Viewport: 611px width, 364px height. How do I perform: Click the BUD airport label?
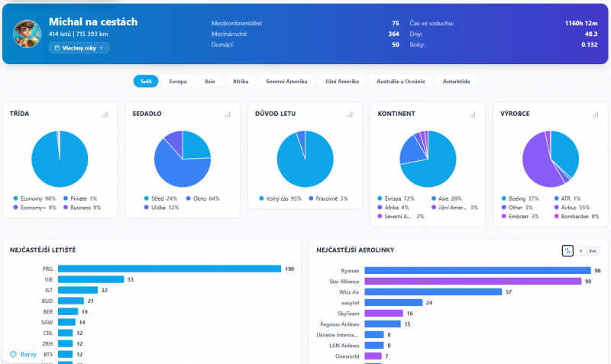pos(47,301)
